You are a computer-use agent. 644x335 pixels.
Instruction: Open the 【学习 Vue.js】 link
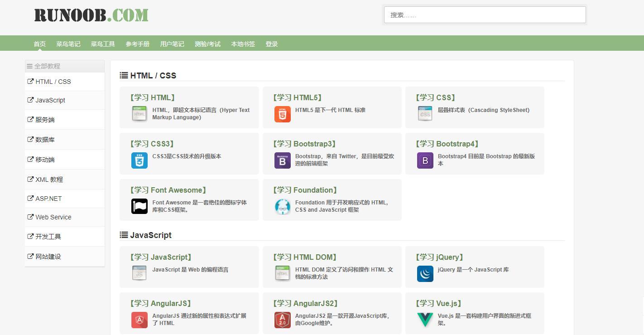438,303
